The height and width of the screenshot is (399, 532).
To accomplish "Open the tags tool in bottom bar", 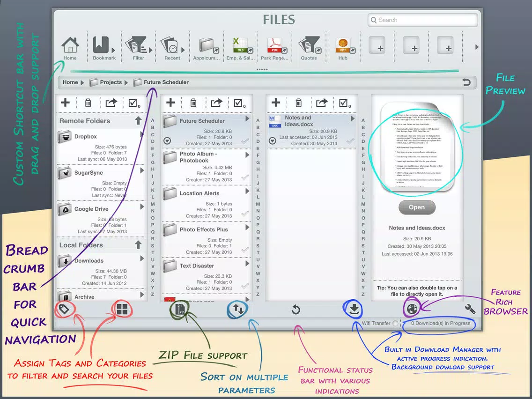I will click(65, 309).
